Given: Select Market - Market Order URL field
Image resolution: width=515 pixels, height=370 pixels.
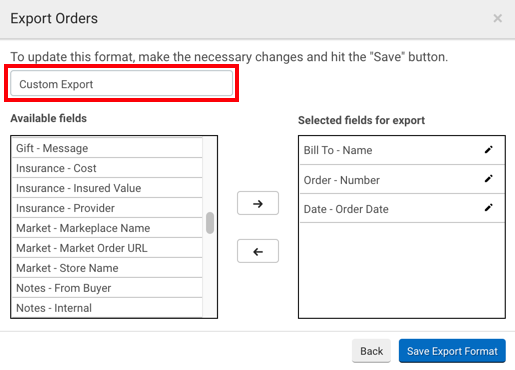Looking at the screenshot, I should [x=107, y=248].
